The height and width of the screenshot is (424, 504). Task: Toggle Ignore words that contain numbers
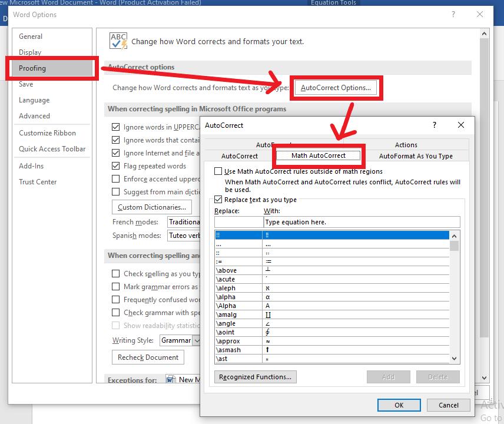[x=116, y=140]
